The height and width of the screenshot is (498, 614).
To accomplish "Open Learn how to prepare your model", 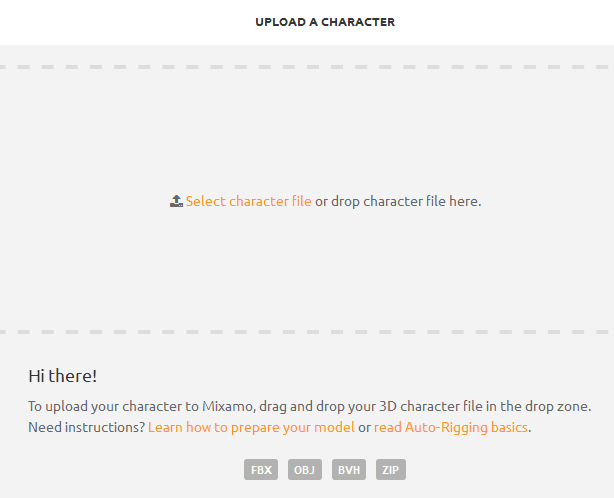I will (251, 427).
